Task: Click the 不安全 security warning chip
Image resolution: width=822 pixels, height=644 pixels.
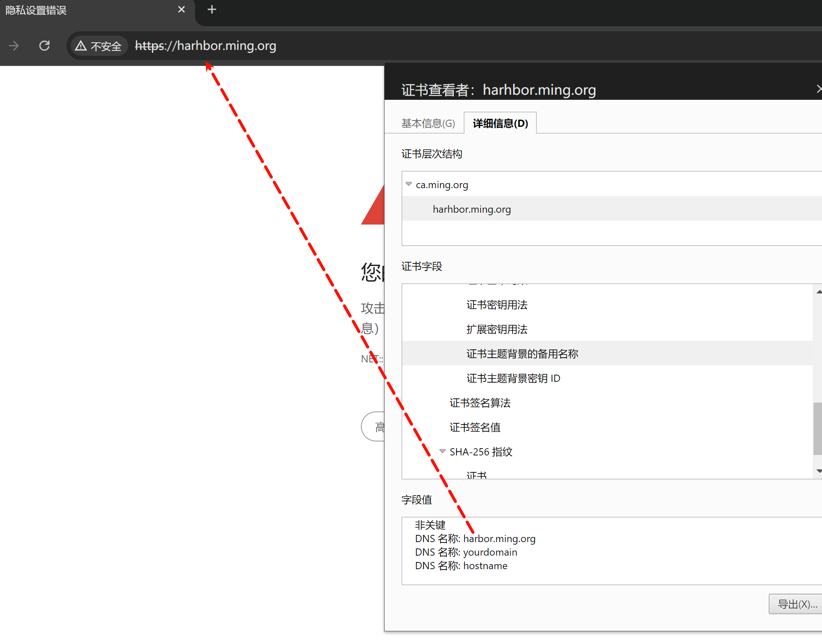Action: (x=98, y=46)
